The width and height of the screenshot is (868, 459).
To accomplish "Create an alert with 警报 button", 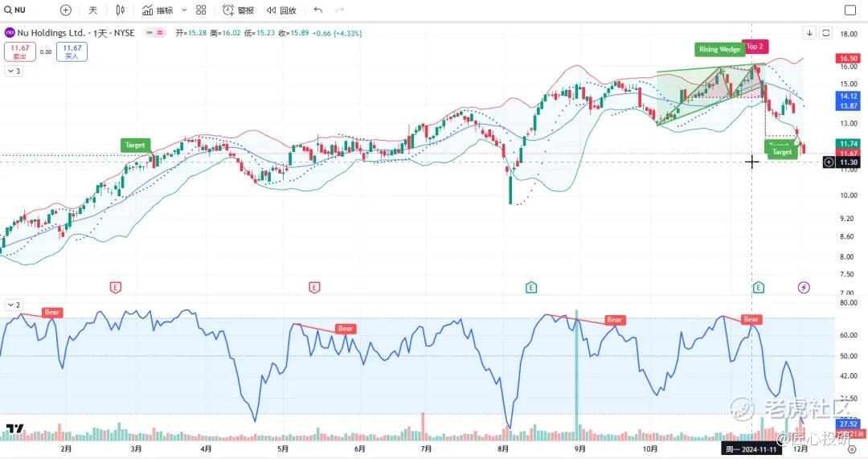I will coord(239,10).
